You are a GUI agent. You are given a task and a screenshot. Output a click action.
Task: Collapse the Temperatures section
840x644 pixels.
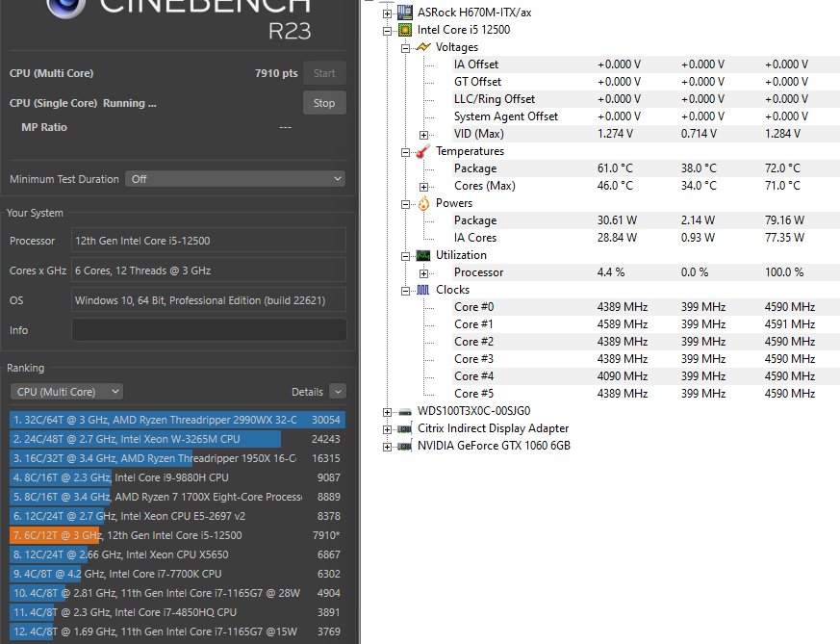point(405,152)
